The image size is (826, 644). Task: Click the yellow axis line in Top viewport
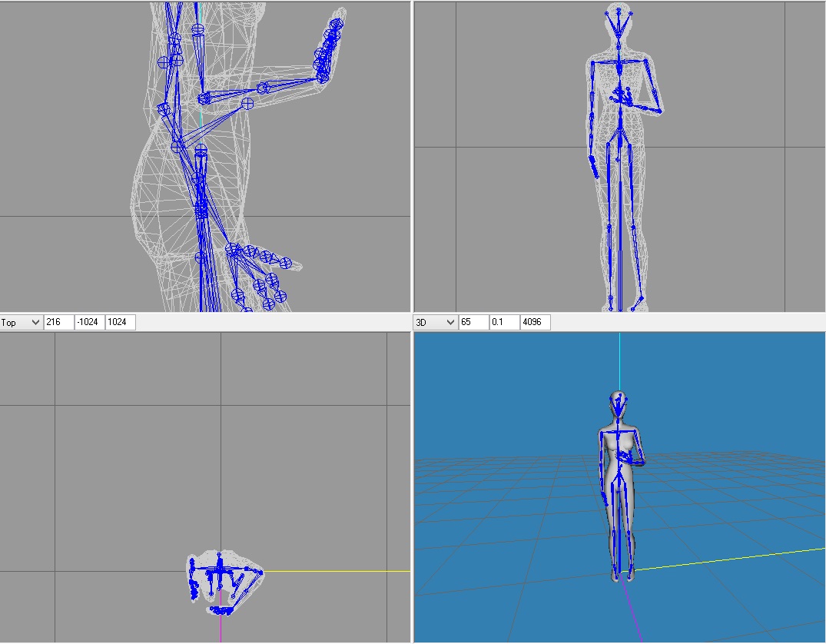(x=338, y=571)
